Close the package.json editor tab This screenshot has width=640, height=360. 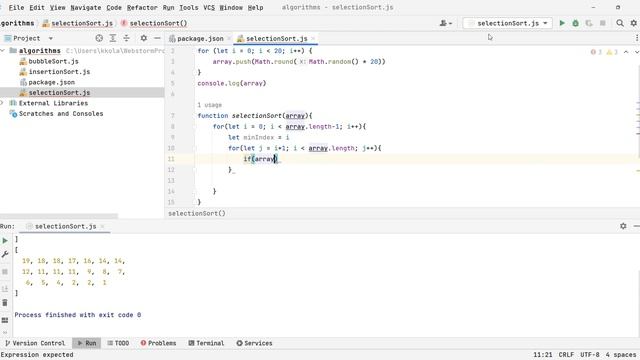coord(229,38)
